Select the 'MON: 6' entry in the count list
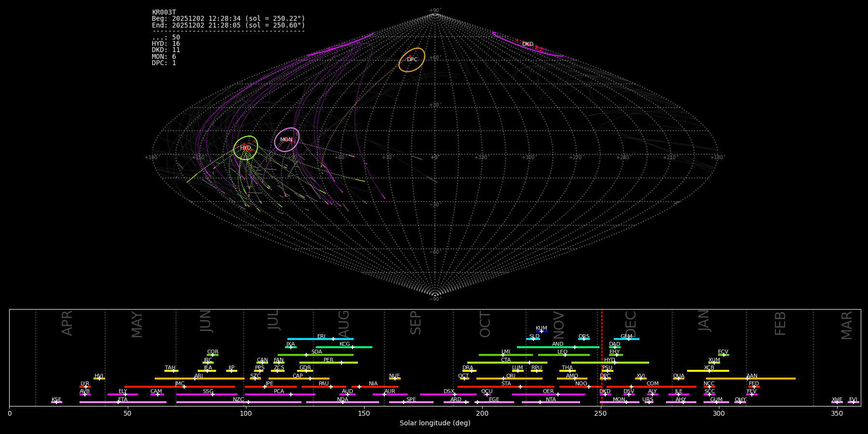Image resolution: width=868 pixels, height=434 pixels. [164, 56]
